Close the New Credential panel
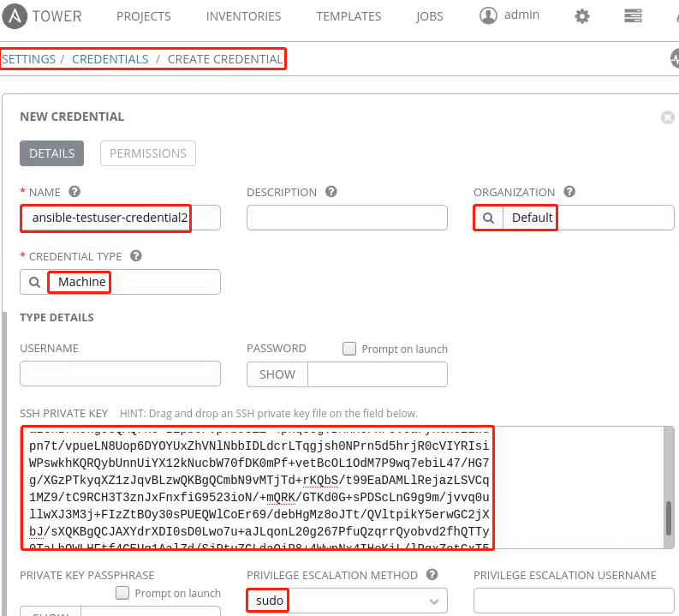 668,117
